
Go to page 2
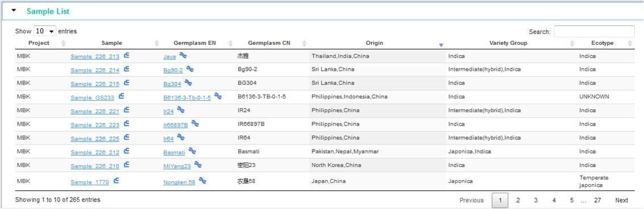point(518,201)
